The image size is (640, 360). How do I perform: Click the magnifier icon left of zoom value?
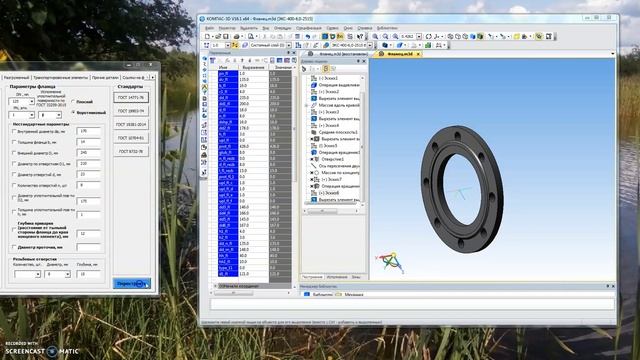(395, 37)
